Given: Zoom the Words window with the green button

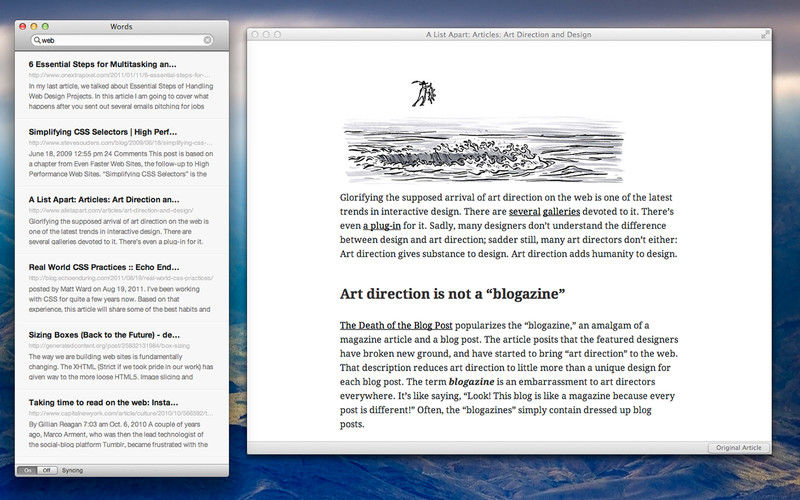Looking at the screenshot, I should [x=45, y=27].
